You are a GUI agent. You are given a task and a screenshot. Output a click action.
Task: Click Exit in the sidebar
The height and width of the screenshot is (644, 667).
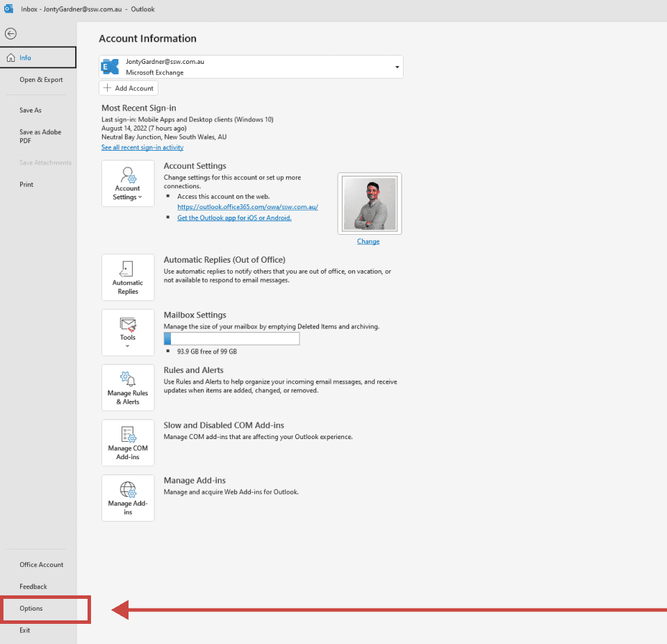coord(25,630)
